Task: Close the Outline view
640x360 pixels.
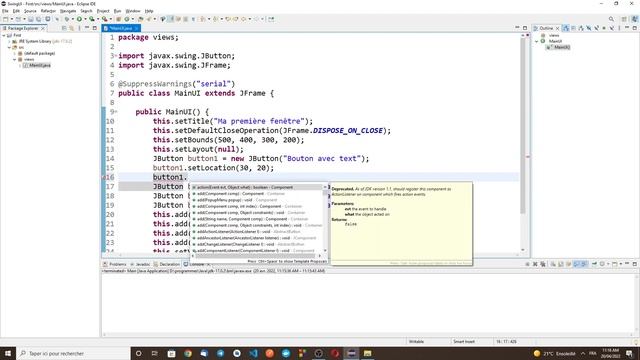Action: [x=558, y=28]
